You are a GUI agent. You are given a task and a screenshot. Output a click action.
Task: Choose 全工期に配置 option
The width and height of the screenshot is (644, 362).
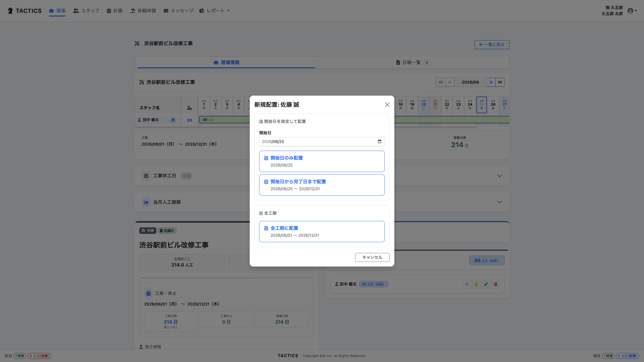pos(322,231)
